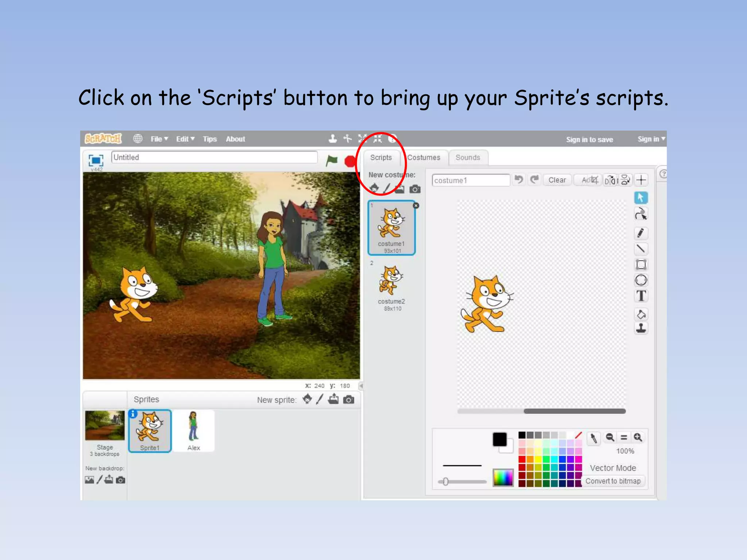The width and height of the screenshot is (747, 560).
Task: Reset paint editor zoom to 100%
Action: pyautogui.click(x=624, y=437)
